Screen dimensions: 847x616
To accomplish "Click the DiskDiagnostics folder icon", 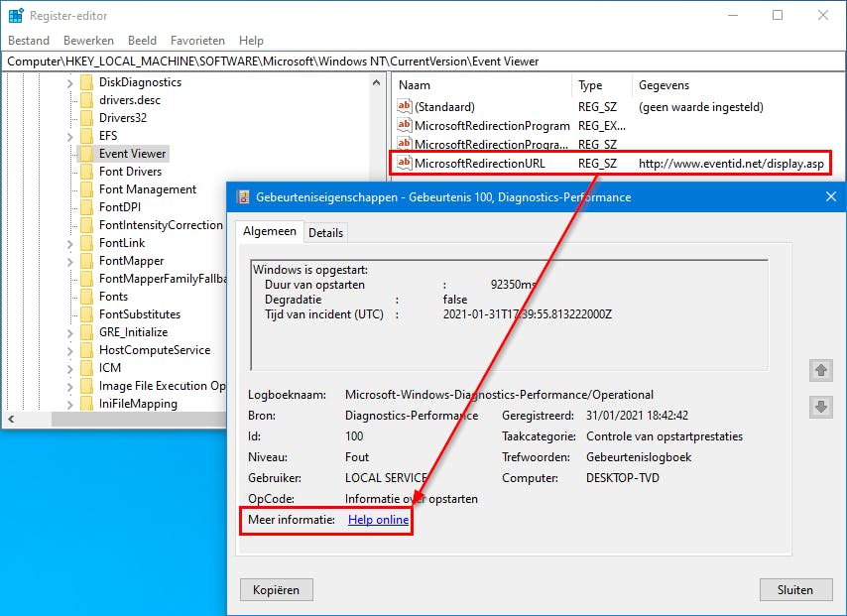I will tap(86, 82).
